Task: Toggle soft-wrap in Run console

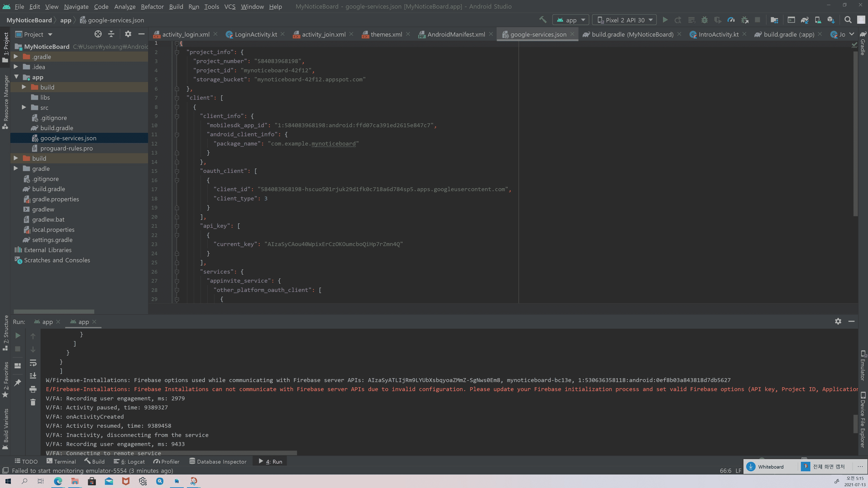Action: coord(33,363)
